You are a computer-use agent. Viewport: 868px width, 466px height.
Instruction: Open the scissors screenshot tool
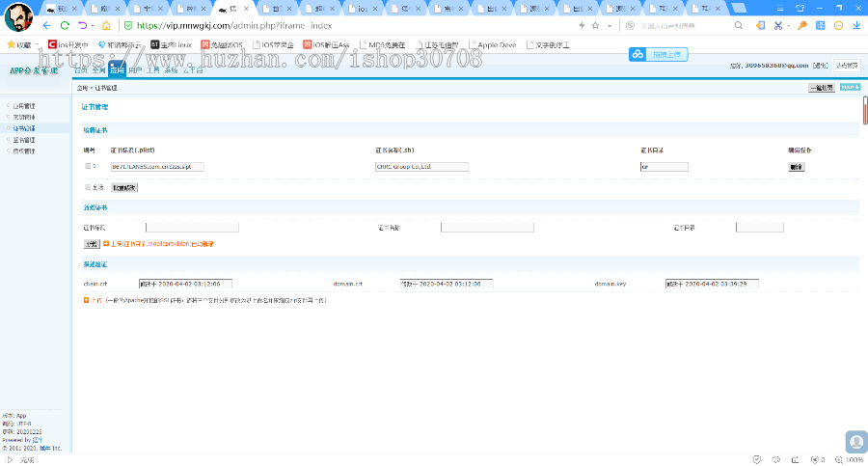[777, 25]
